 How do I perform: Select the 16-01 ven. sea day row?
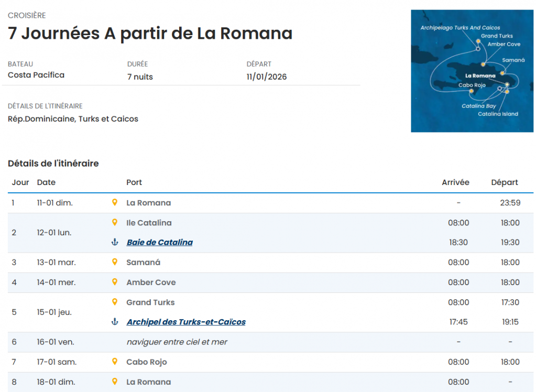coord(177,342)
